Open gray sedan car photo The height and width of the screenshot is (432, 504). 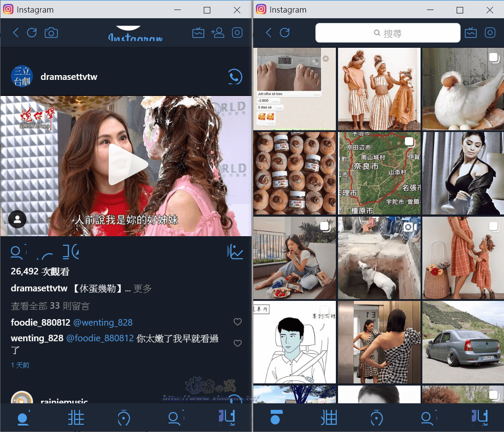tap(463, 342)
